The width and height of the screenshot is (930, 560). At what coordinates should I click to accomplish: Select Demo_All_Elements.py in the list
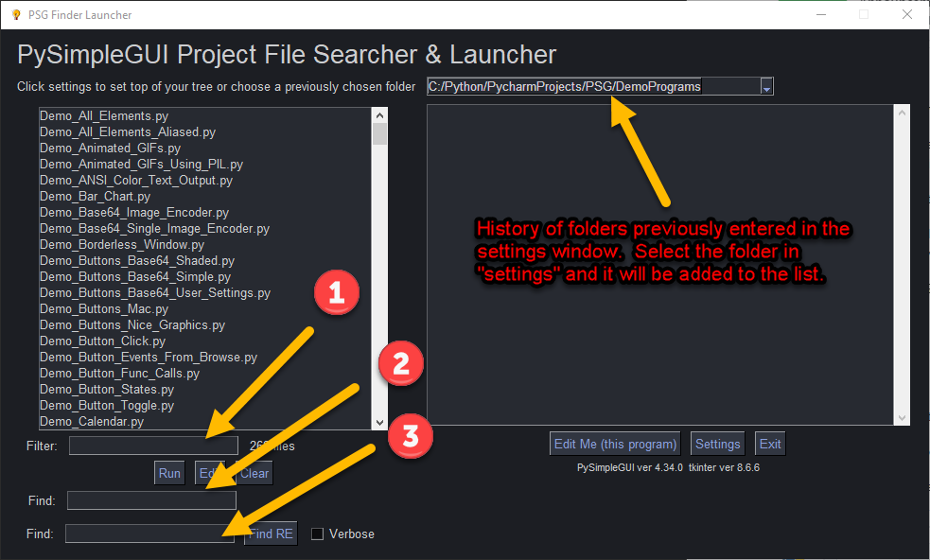coord(104,115)
